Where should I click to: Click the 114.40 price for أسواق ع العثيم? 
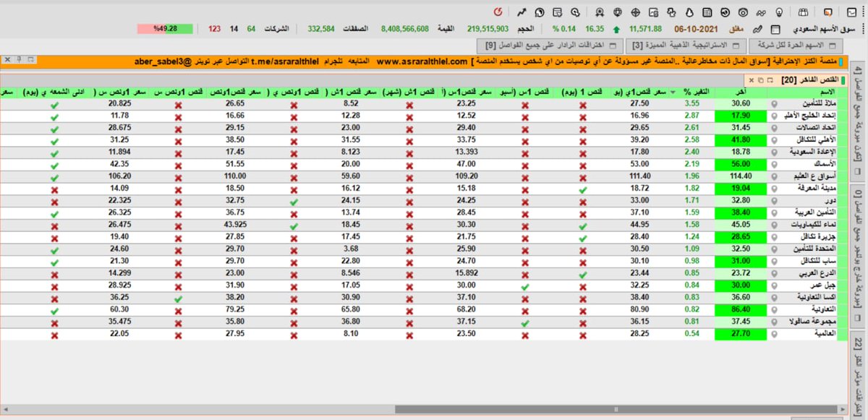tap(741, 177)
